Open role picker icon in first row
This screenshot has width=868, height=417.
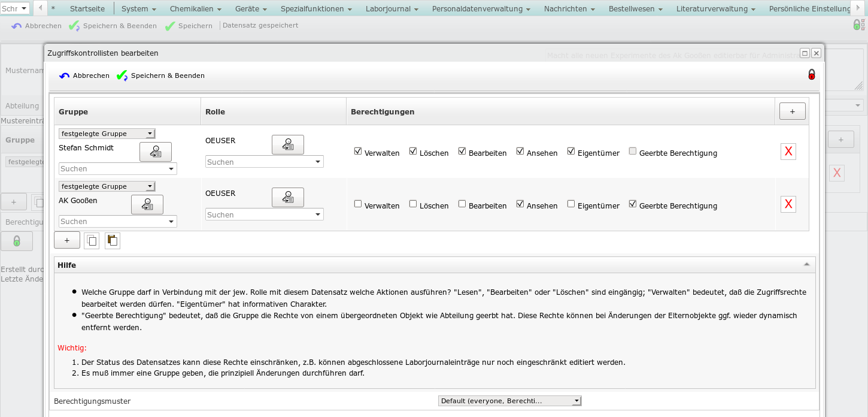tap(287, 145)
